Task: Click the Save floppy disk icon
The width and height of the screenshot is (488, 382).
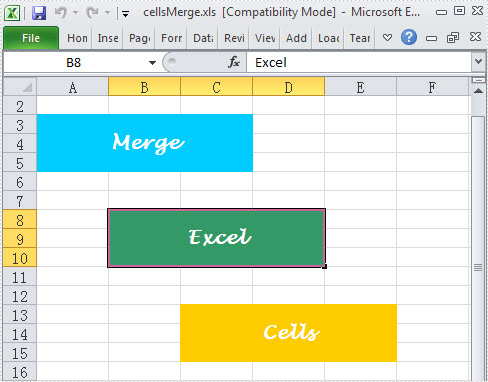Action: tap(39, 13)
